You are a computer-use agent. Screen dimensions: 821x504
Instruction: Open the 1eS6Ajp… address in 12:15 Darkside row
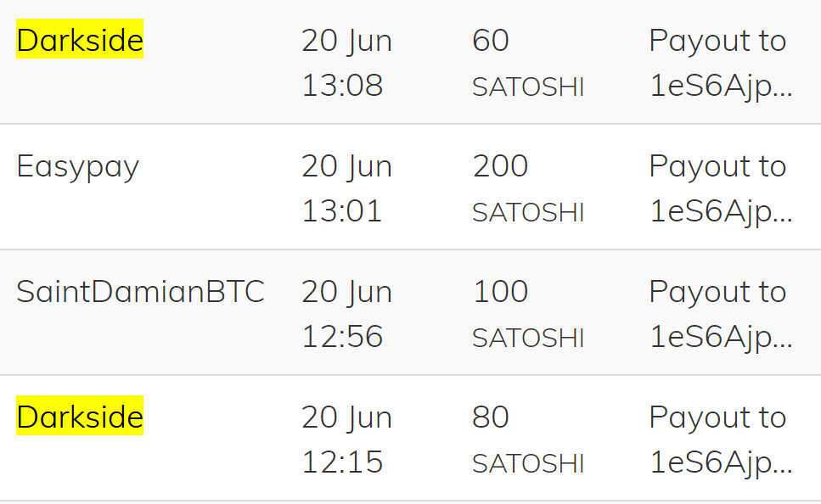720,463
